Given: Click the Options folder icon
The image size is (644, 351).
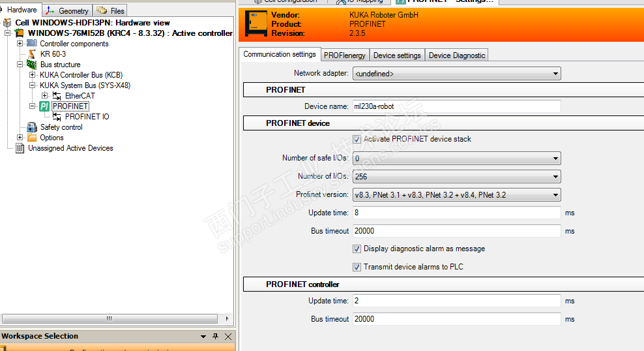Looking at the screenshot, I should point(32,137).
